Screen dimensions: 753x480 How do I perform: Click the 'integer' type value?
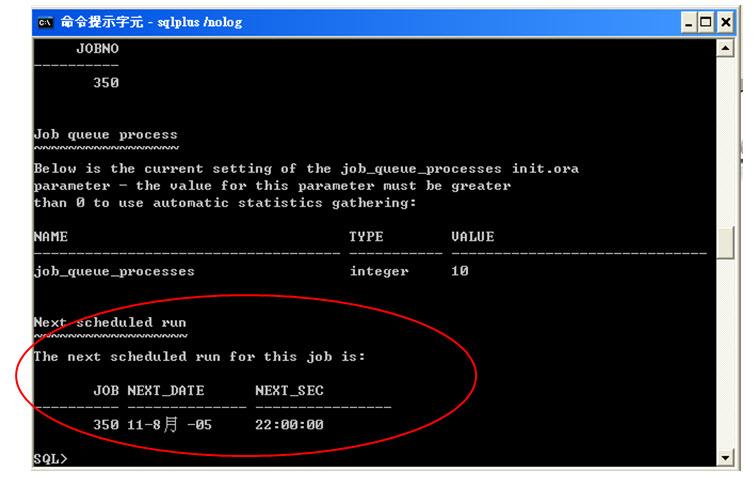pos(379,271)
